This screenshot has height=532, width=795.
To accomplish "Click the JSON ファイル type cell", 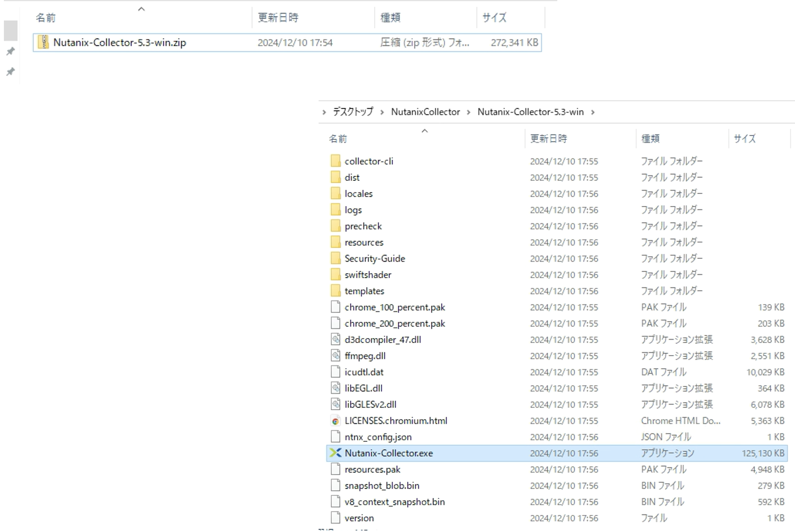I will tap(666, 437).
